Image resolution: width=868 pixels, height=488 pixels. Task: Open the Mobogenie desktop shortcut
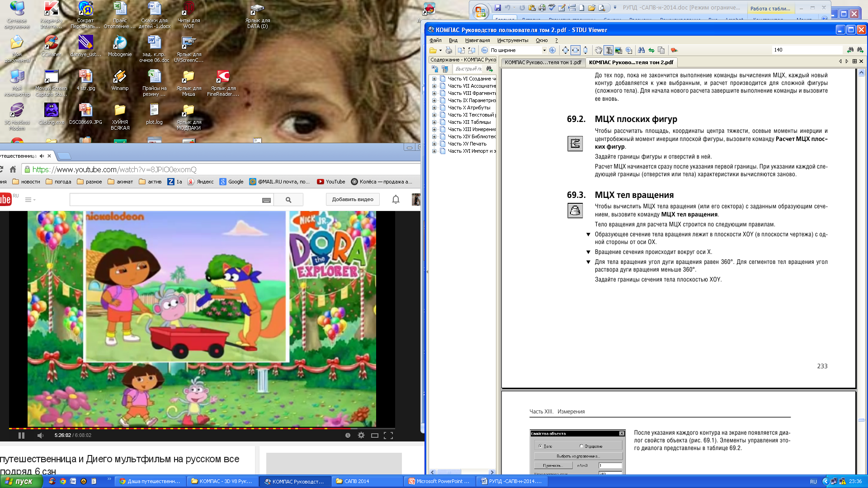[120, 46]
